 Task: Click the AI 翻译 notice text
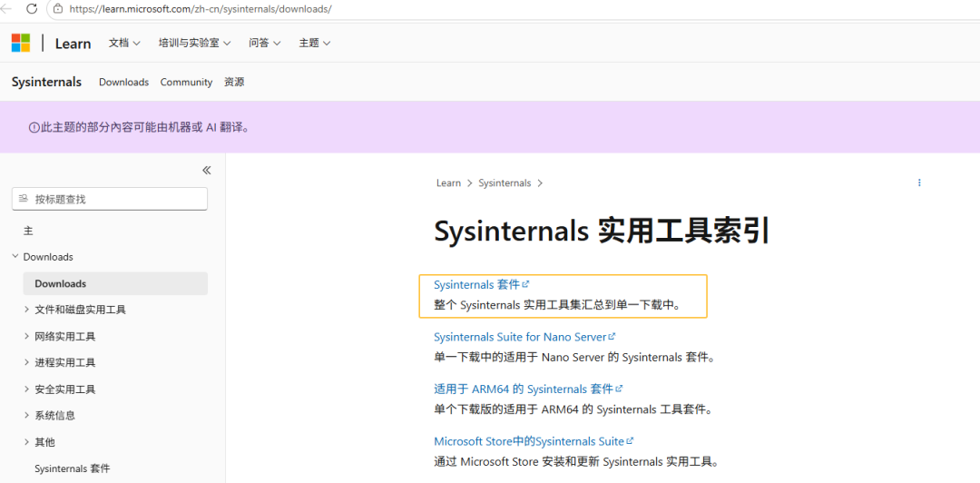pos(144,128)
